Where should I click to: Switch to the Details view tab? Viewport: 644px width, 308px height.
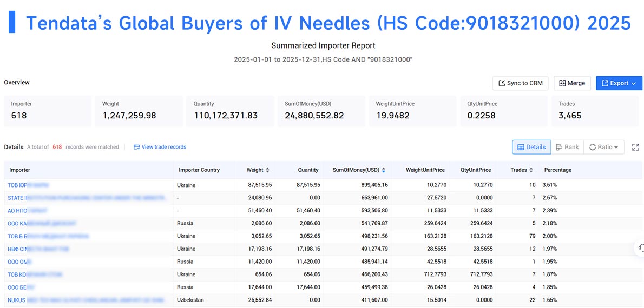point(531,147)
